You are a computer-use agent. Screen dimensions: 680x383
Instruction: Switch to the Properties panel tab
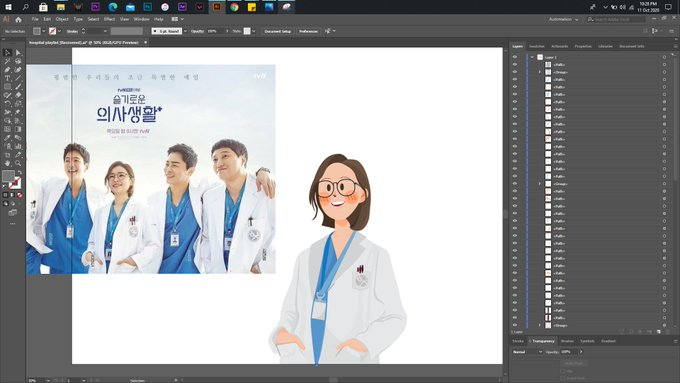pyautogui.click(x=583, y=46)
